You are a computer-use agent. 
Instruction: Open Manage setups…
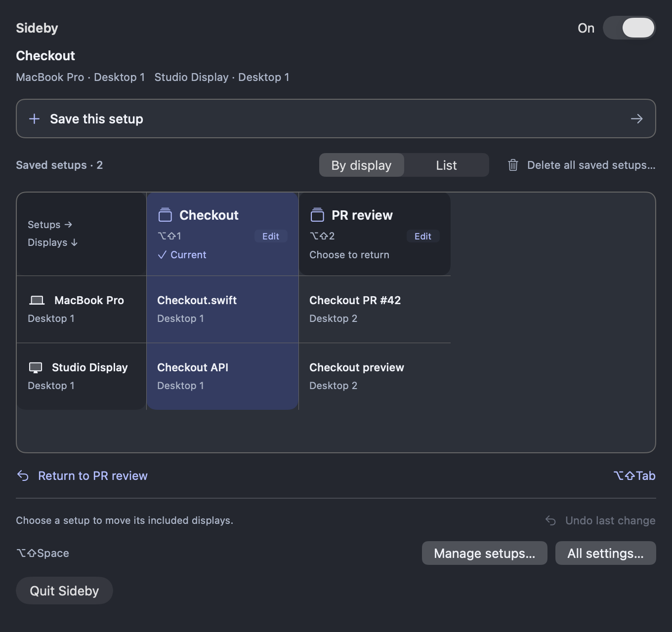(x=485, y=553)
